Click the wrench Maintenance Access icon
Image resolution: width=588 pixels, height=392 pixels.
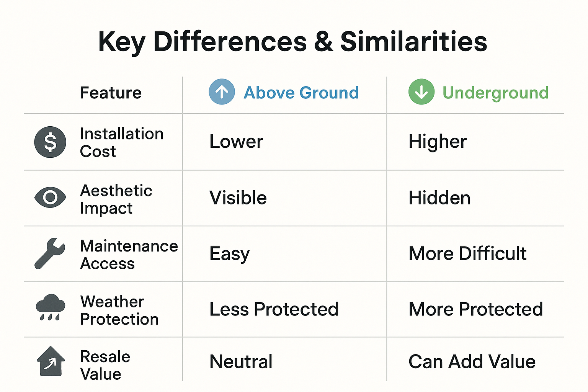pos(50,253)
